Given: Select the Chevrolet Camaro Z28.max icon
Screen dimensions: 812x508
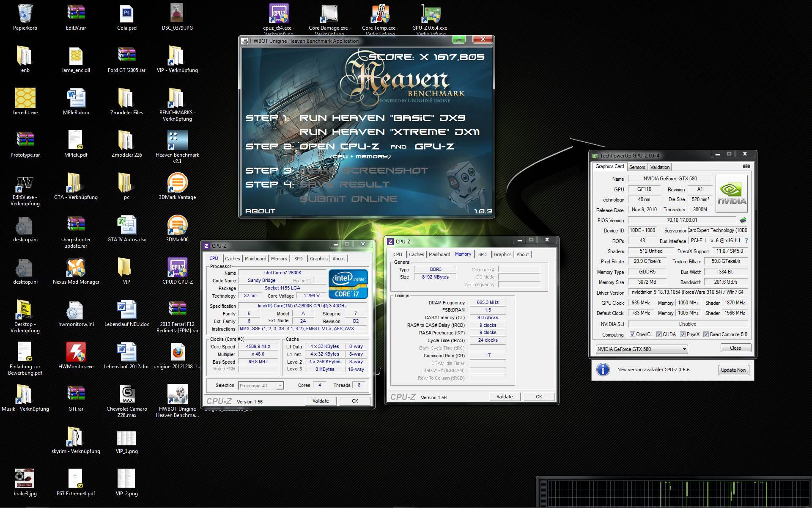Looking at the screenshot, I should [x=126, y=395].
